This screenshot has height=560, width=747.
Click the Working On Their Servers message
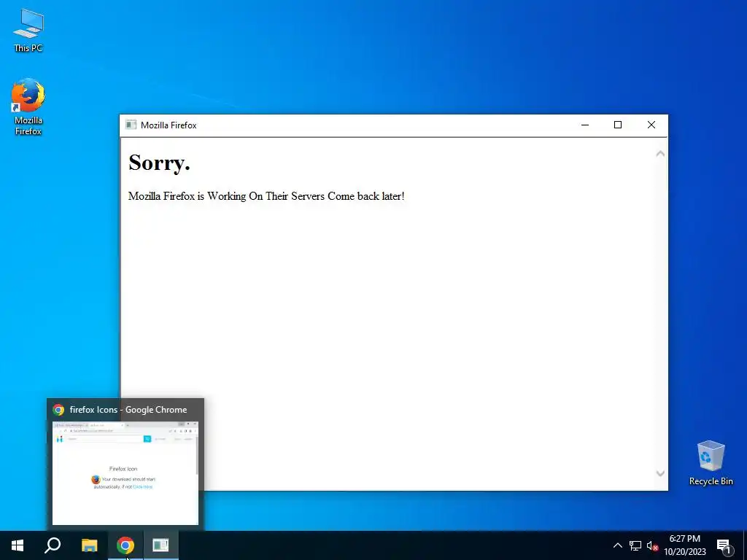click(266, 196)
